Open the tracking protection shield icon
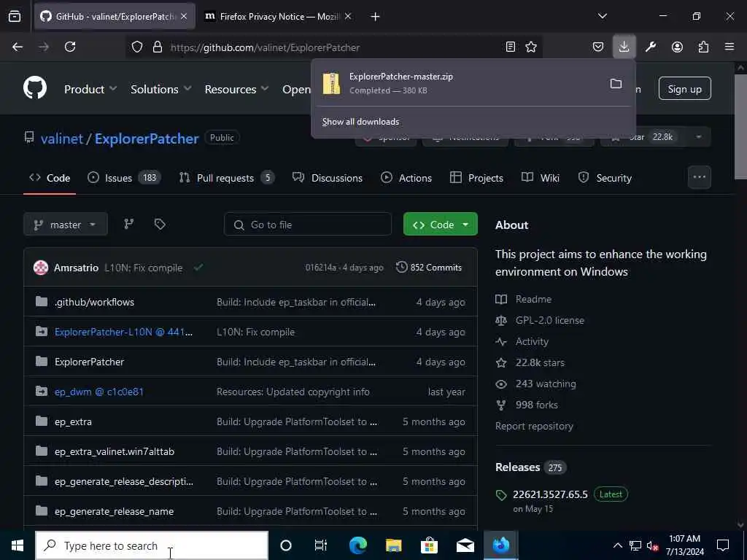 click(x=137, y=47)
